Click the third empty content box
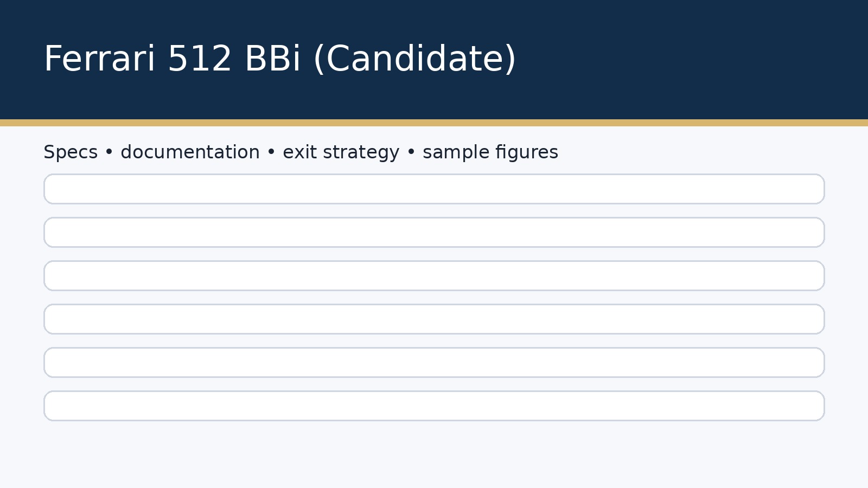Screen dimensions: 868x488 tap(434, 276)
